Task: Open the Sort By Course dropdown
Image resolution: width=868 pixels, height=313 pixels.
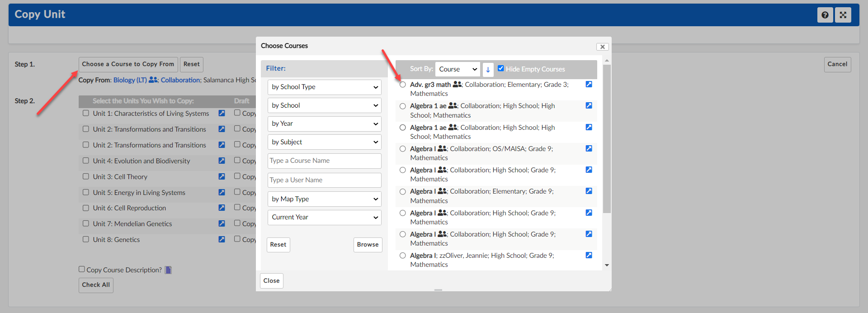Action: (x=458, y=69)
